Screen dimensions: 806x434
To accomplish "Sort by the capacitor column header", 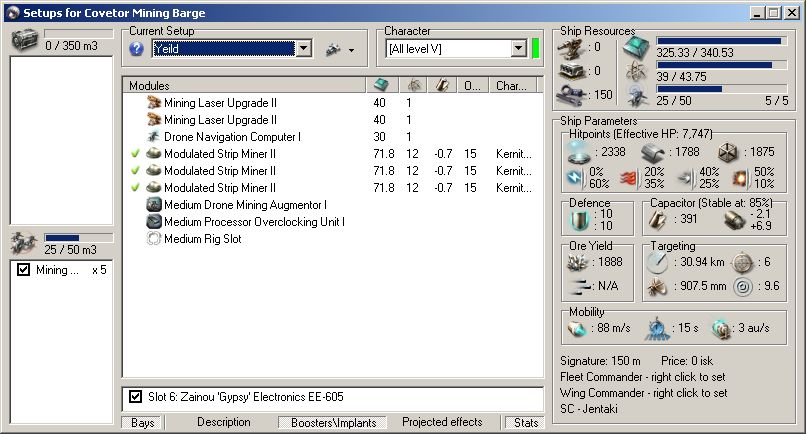I will 443,85.
